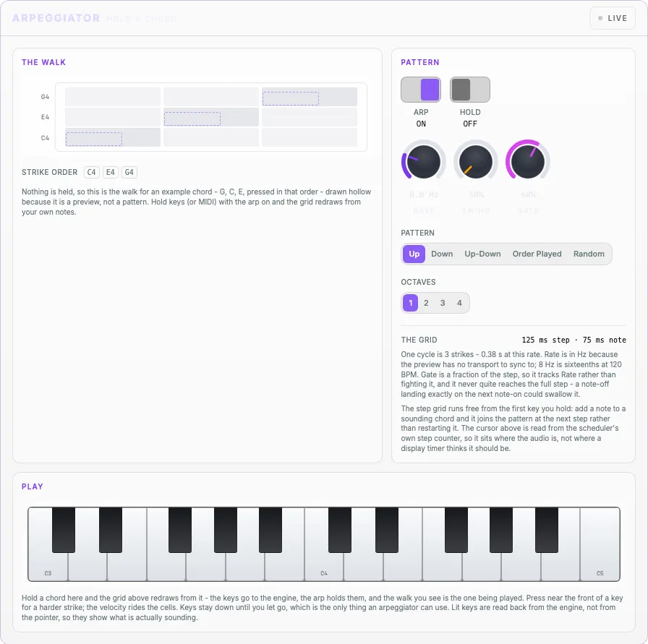648x644 pixels.
Task: Choose the Up-Down pattern
Action: pos(482,254)
